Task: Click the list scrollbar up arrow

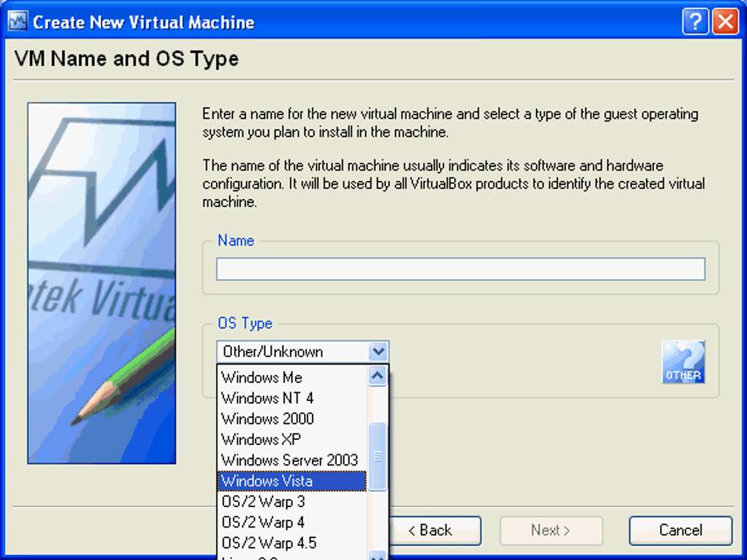Action: pos(377,376)
